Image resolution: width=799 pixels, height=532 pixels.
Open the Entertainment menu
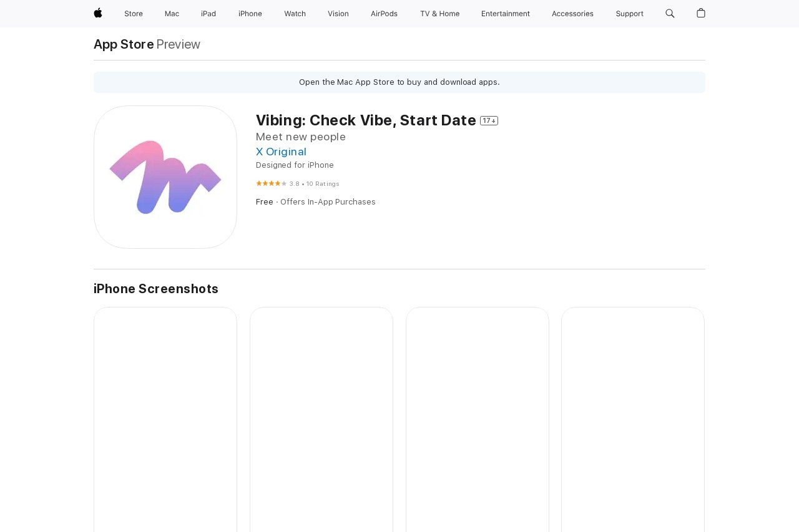tap(506, 14)
